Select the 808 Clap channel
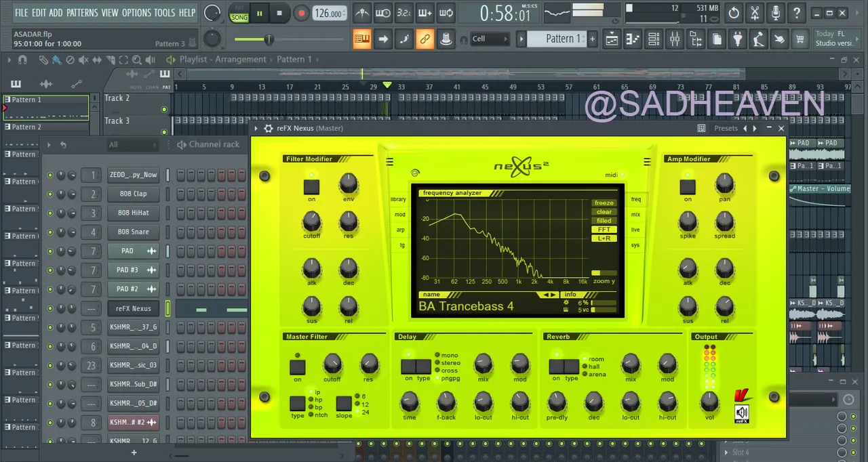Image resolution: width=868 pixels, height=462 pixels. tap(133, 194)
